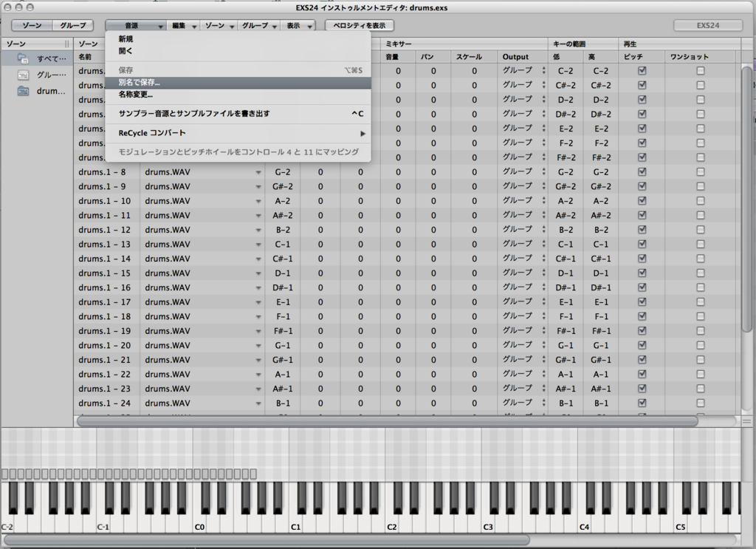The width and height of the screenshot is (756, 549).
Task: Enable pitch checkbox for drums.1 - 8 row
Action: [642, 171]
